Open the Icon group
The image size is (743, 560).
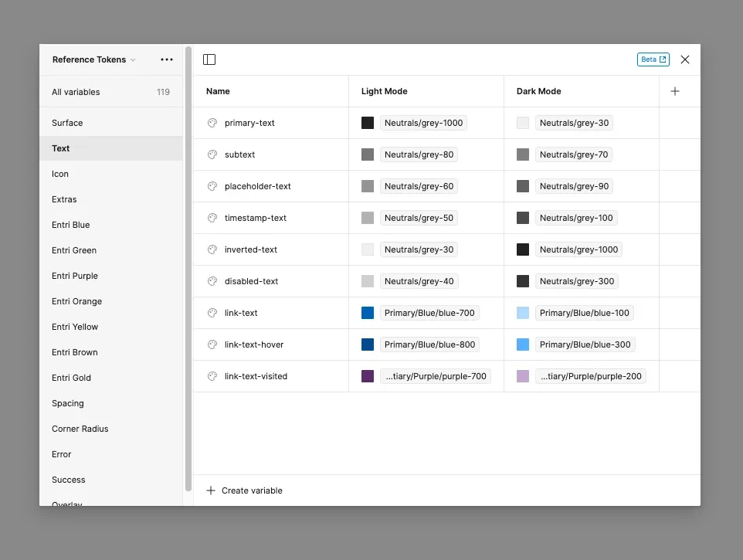pos(111,174)
